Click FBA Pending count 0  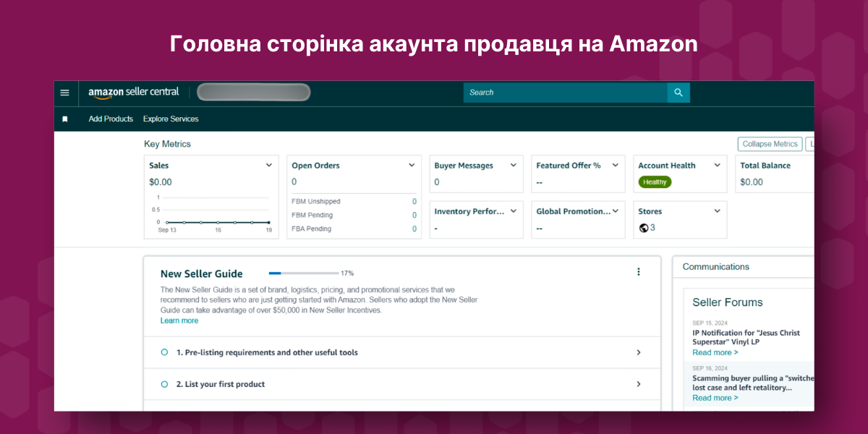coord(414,229)
